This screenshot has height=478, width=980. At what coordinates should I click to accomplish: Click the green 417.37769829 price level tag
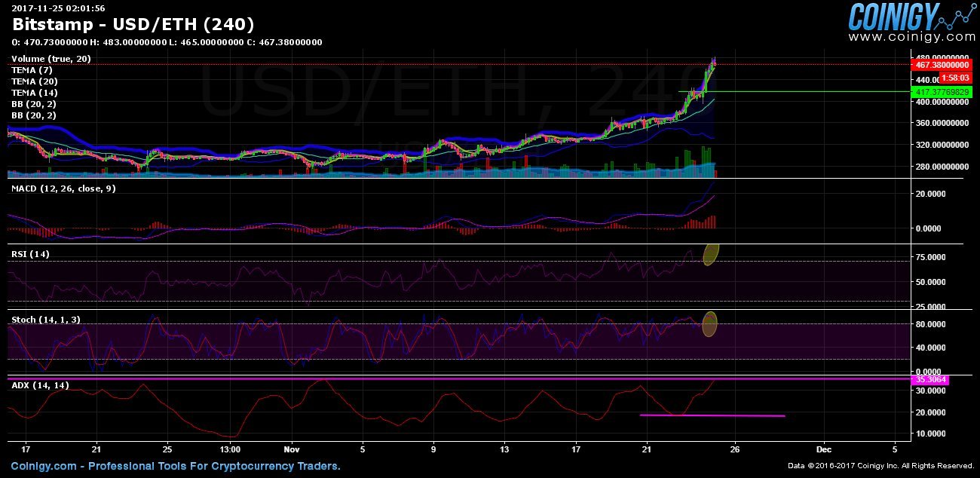[941, 91]
